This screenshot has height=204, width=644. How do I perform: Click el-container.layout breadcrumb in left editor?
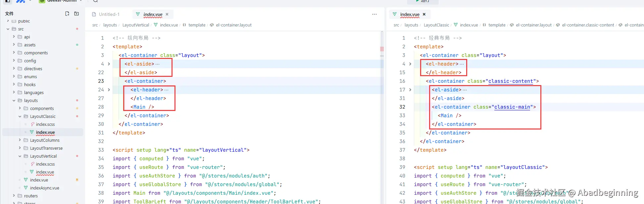coord(234,25)
